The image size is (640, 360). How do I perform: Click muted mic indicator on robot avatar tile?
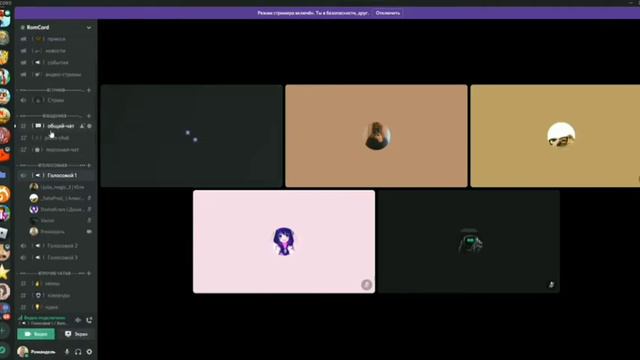(551, 284)
